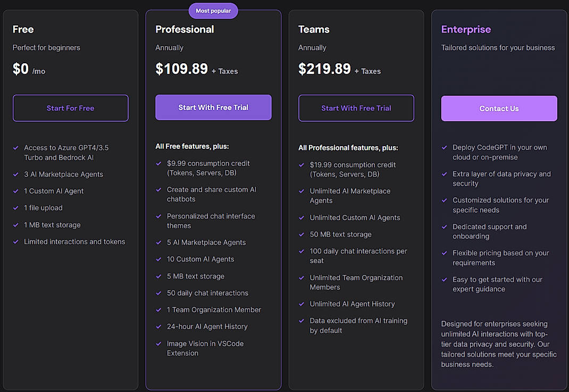Click the Most popular badge
This screenshot has height=392, width=569.
(x=213, y=10)
